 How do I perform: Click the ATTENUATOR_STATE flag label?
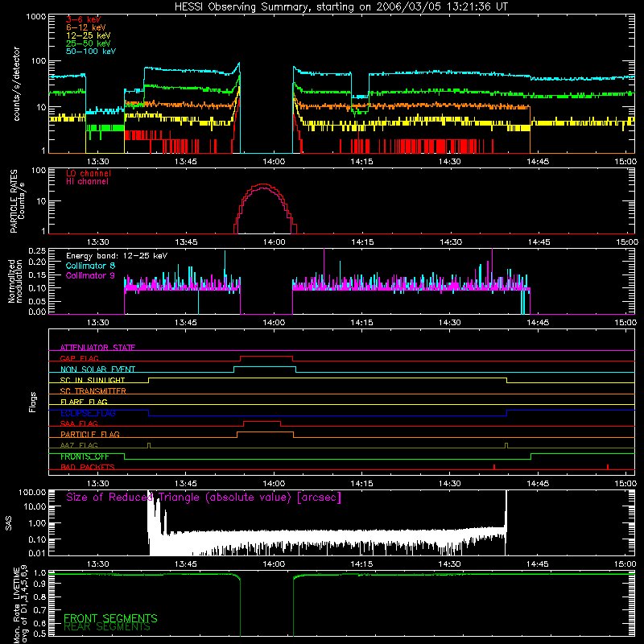click(97, 348)
